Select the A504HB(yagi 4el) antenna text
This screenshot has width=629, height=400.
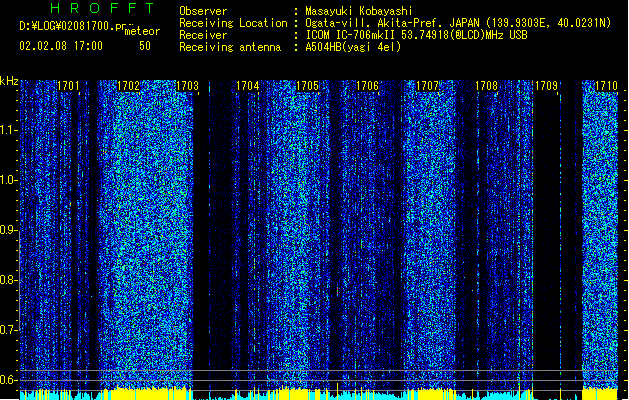[x=353, y=47]
